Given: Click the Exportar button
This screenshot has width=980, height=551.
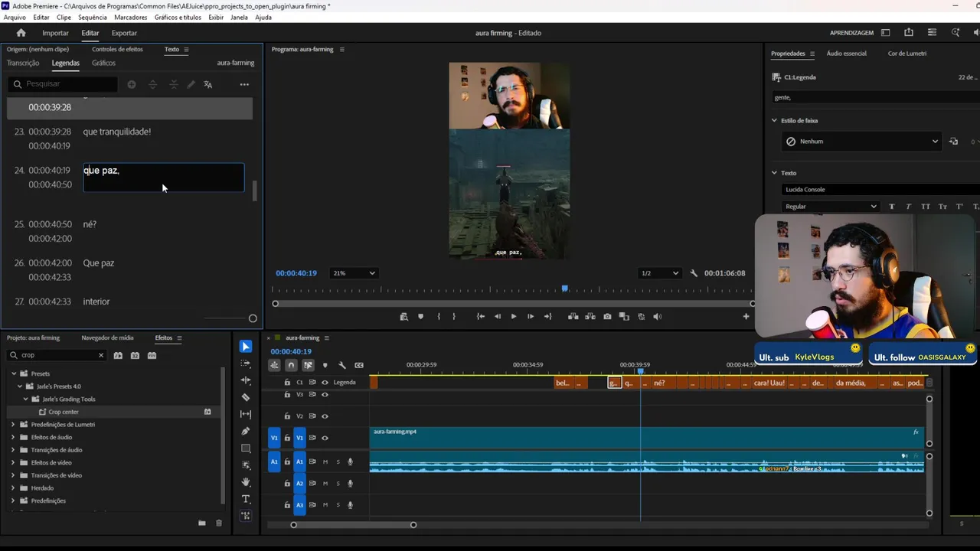Looking at the screenshot, I should click(124, 33).
